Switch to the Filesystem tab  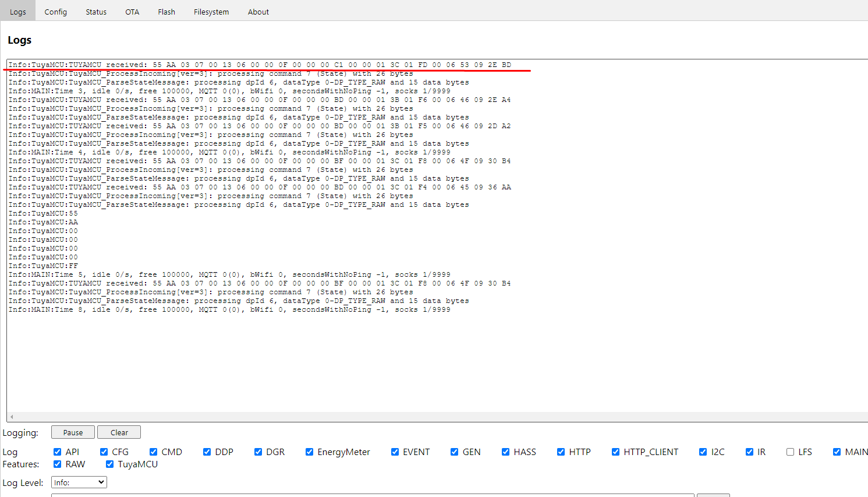point(211,11)
